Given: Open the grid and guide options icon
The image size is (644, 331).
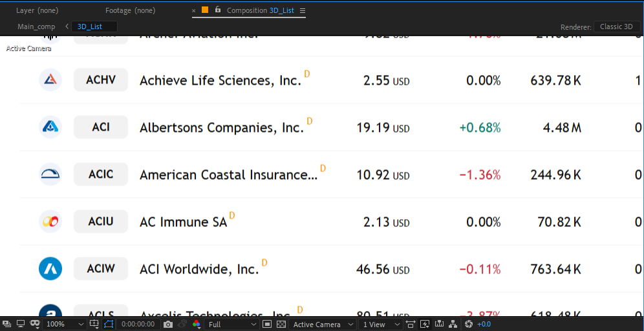Looking at the screenshot, I should pyautogui.click(x=94, y=324).
